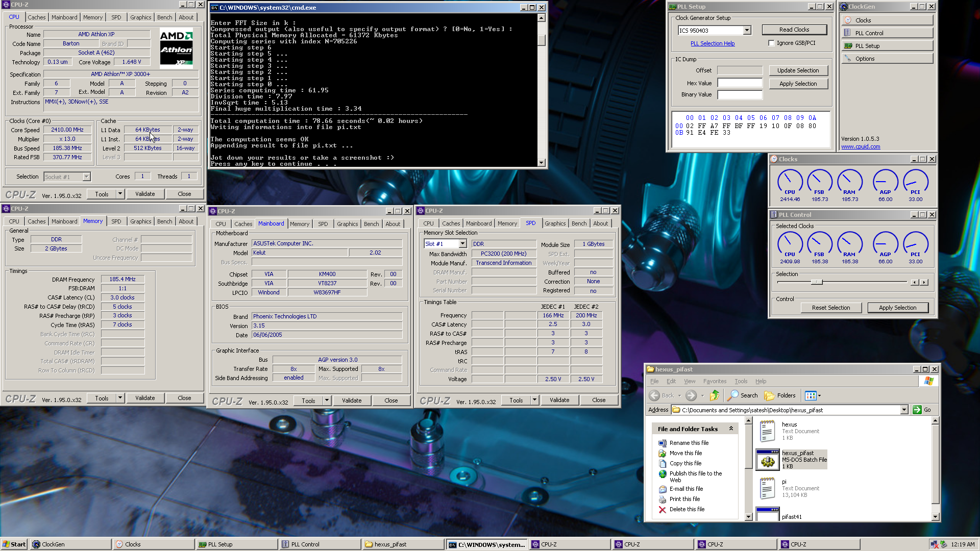
Task: Switch to ClockGen from the taskbar
Action: (x=70, y=544)
